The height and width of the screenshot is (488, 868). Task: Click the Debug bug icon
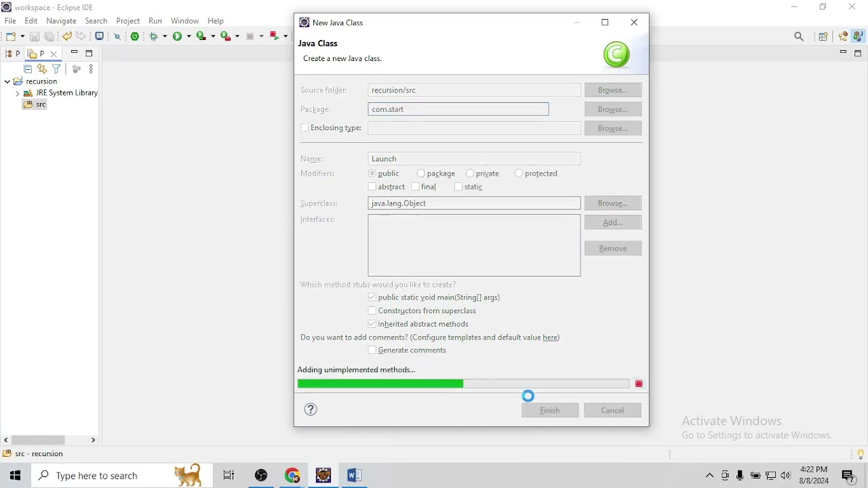click(154, 37)
